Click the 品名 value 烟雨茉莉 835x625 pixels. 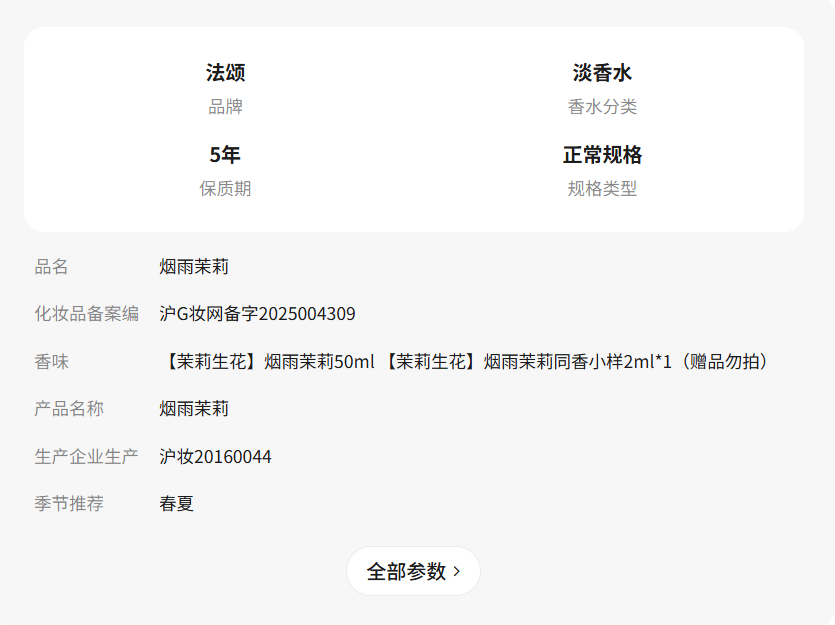(194, 266)
